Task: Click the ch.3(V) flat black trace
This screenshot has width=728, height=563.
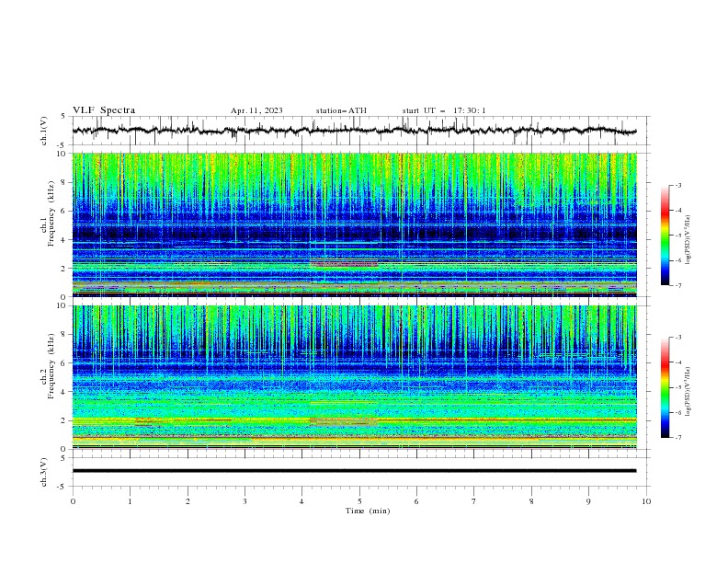Action: tap(354, 471)
